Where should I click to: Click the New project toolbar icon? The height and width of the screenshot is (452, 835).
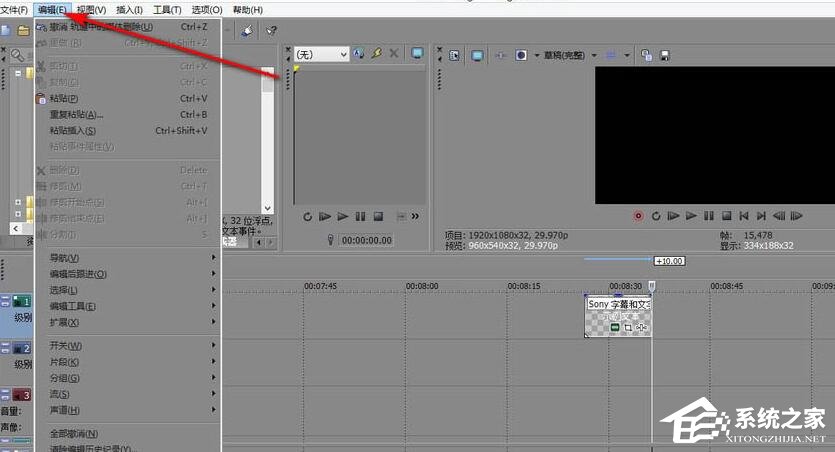click(6, 31)
